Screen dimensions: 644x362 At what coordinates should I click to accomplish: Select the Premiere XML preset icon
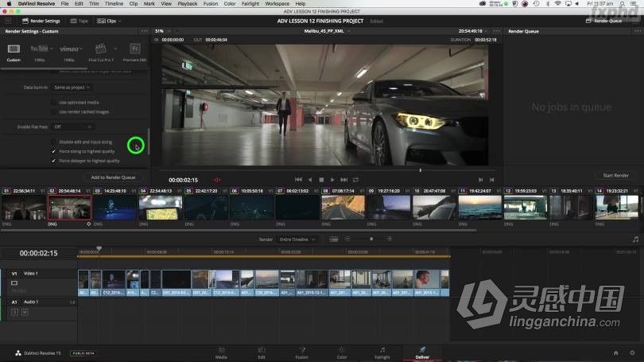coord(135,49)
